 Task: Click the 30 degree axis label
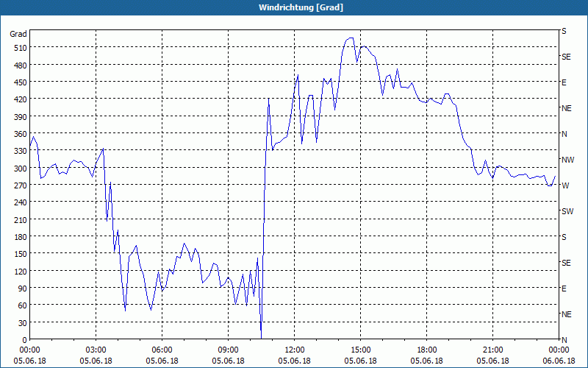tap(23, 322)
